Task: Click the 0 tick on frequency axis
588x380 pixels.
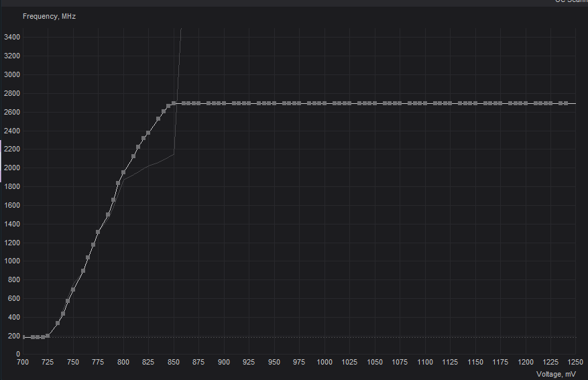Action: coord(17,354)
